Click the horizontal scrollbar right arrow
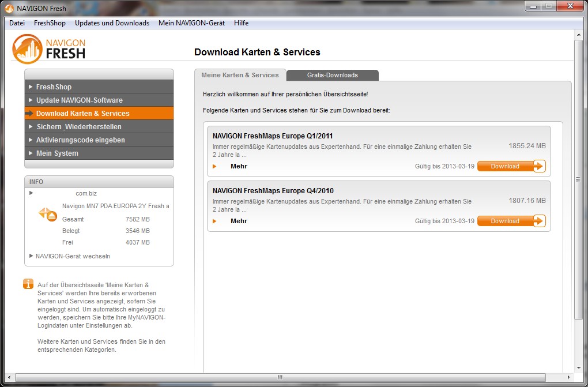Viewport: 588px width, 387px height. coord(568,377)
